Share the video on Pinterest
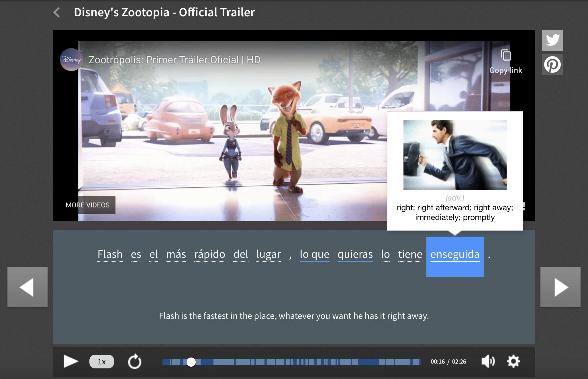588x379 pixels. 552,65
